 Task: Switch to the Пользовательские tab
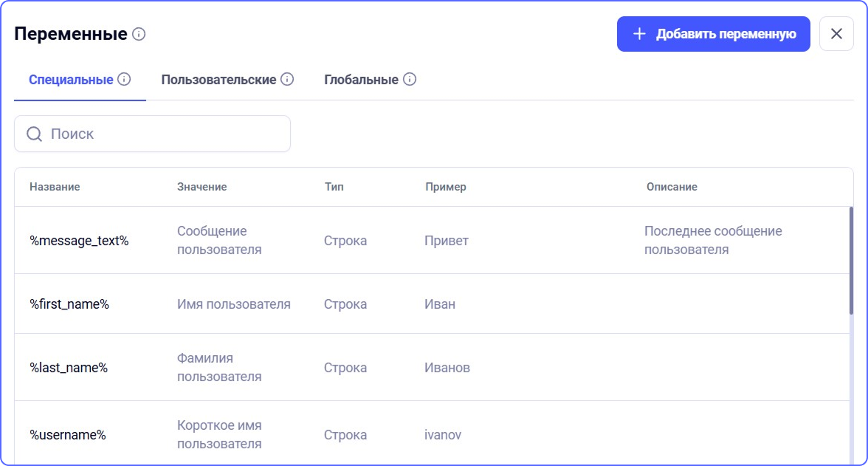pyautogui.click(x=219, y=78)
